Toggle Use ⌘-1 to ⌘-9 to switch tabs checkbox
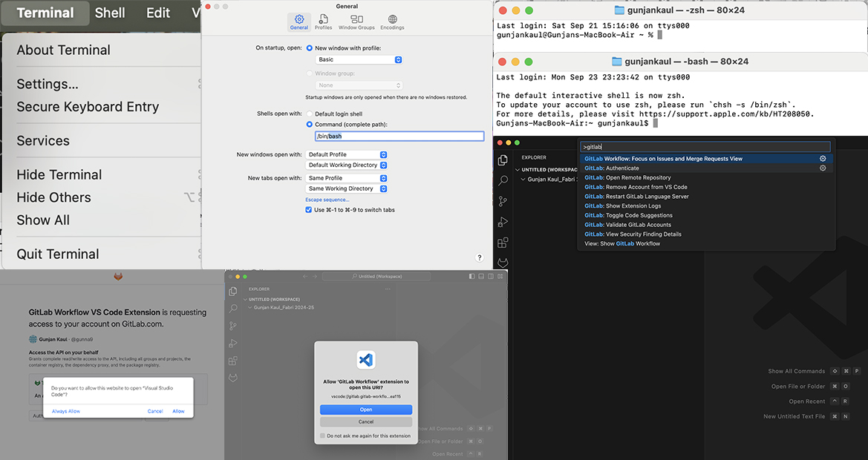This screenshot has width=868, height=460. click(x=308, y=209)
